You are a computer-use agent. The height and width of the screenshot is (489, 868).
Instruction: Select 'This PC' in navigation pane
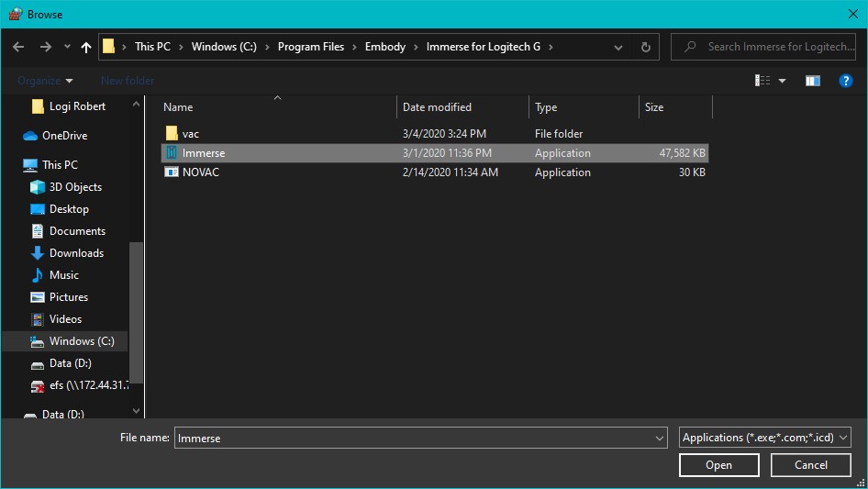(x=60, y=165)
